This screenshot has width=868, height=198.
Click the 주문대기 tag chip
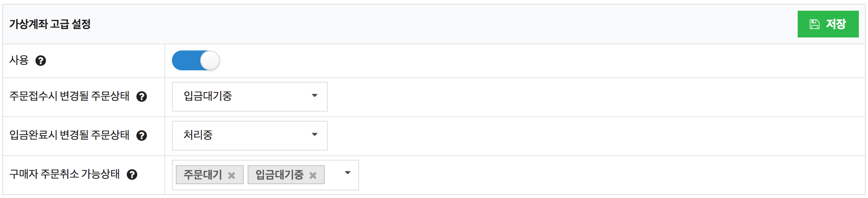[202, 175]
